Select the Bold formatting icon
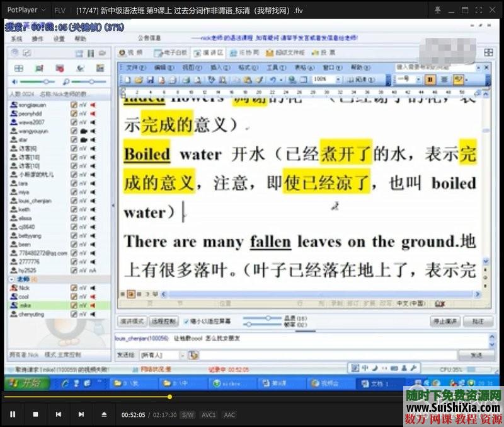Viewport: 504px width, 427px height. tap(430, 79)
